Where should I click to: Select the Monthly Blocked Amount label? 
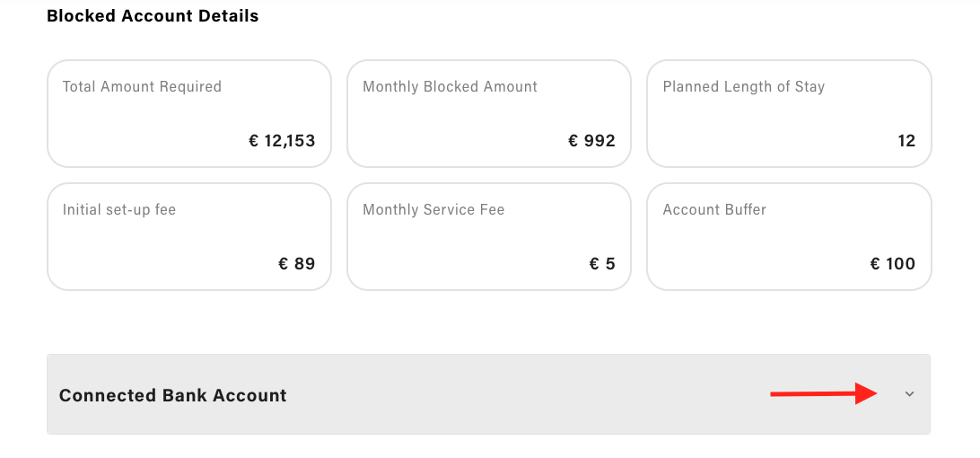450,87
